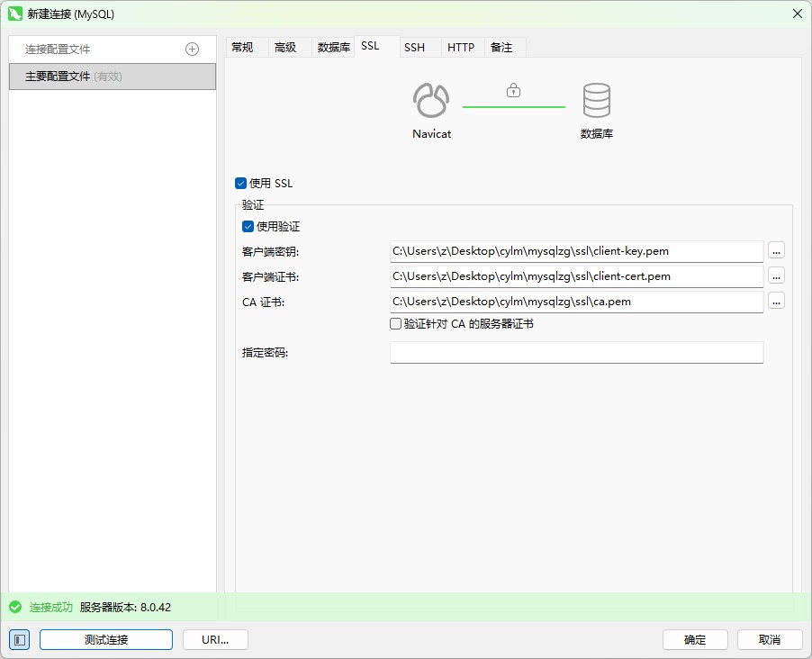Cancel with the 取消 button
This screenshot has height=659, width=812.
(x=770, y=640)
